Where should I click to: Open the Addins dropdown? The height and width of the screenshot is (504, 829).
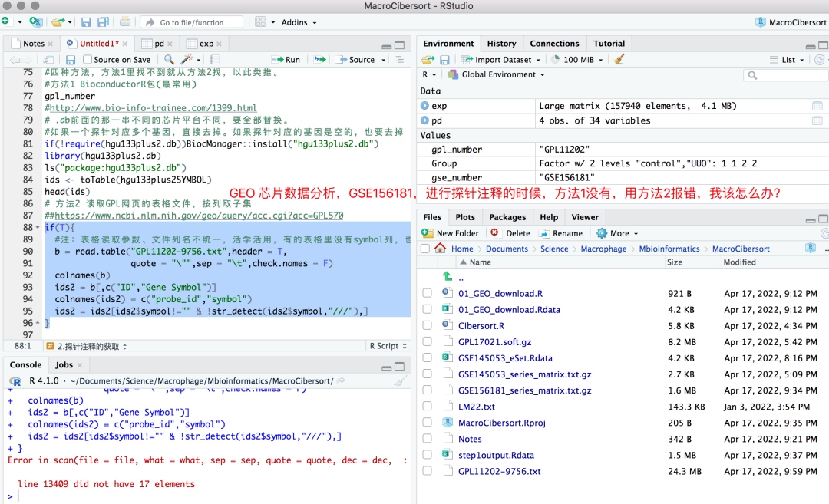pyautogui.click(x=299, y=22)
